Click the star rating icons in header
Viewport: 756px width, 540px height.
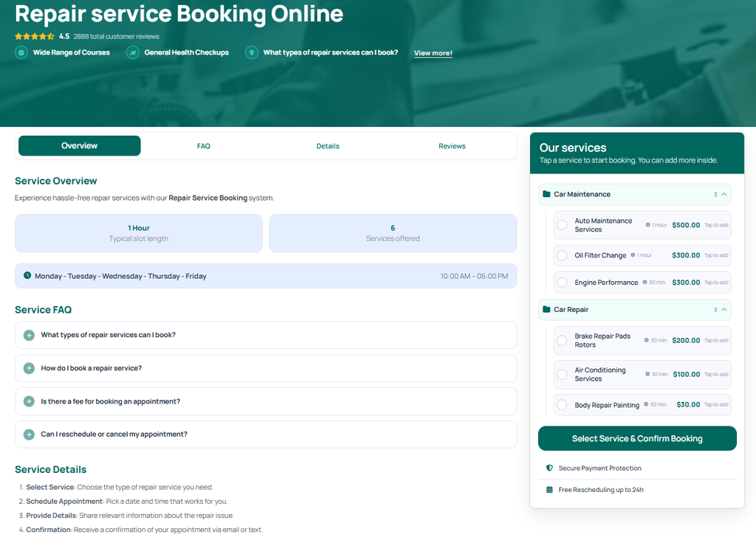click(34, 36)
